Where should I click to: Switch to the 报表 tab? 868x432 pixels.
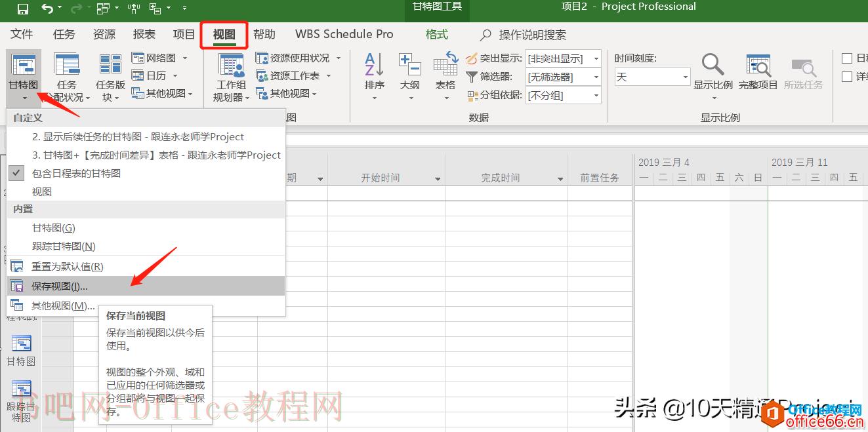coord(144,34)
